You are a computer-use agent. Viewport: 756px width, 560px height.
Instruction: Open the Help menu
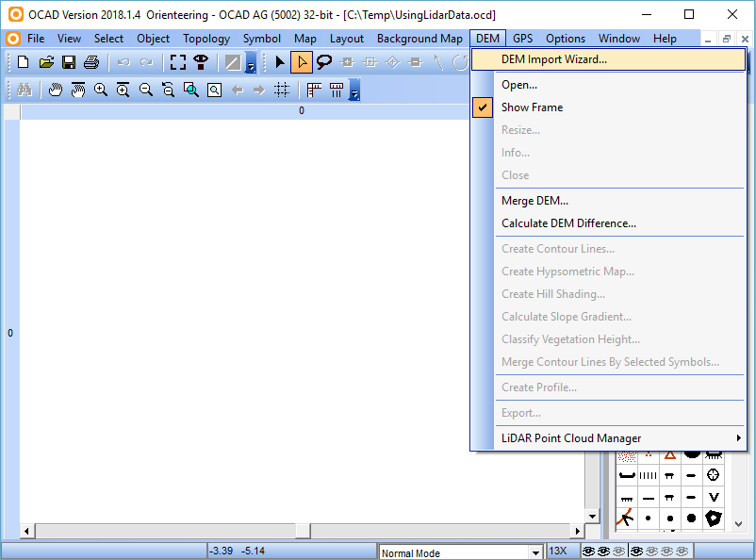point(665,39)
